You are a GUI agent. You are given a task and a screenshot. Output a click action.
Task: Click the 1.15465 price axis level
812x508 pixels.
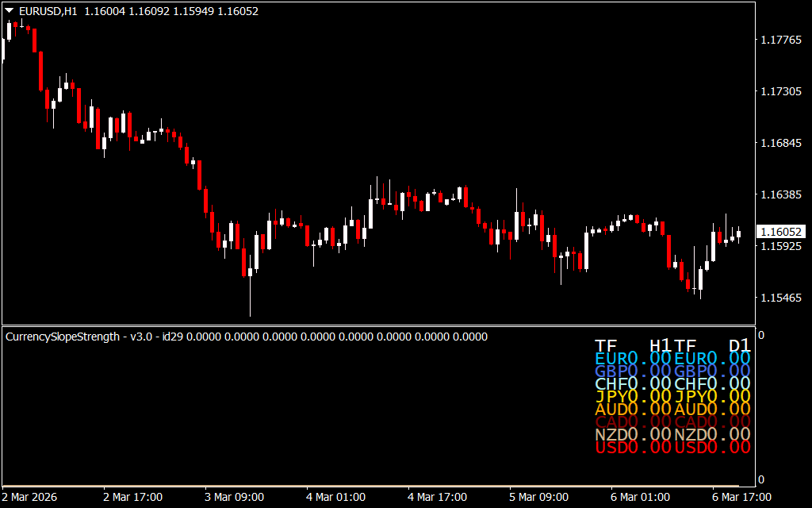(781, 298)
